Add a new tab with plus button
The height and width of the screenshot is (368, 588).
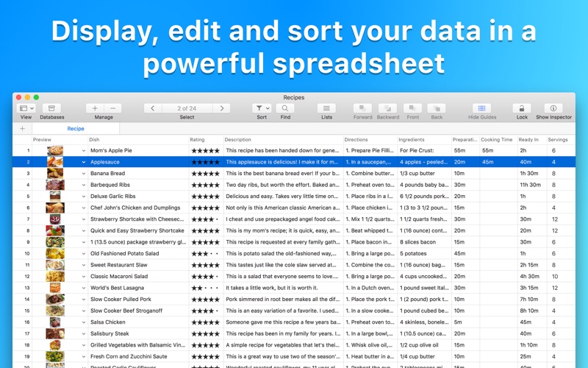[x=23, y=128]
